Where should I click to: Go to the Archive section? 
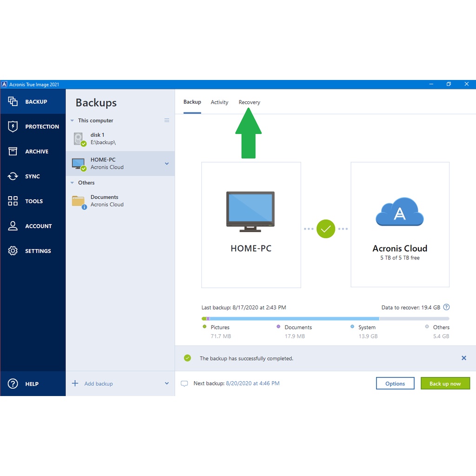point(33,151)
